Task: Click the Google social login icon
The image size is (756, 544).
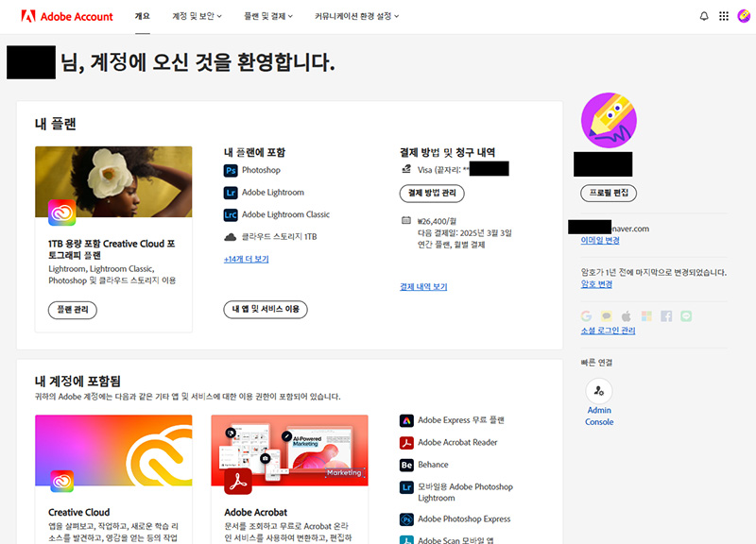Action: pyautogui.click(x=586, y=316)
